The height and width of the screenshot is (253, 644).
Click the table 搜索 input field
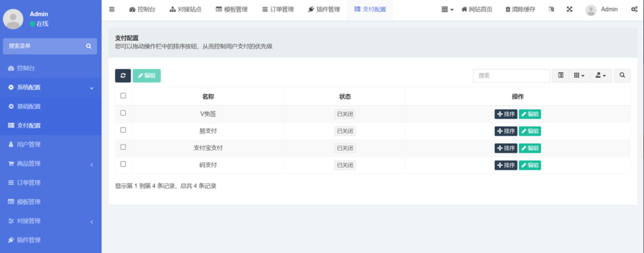(511, 76)
